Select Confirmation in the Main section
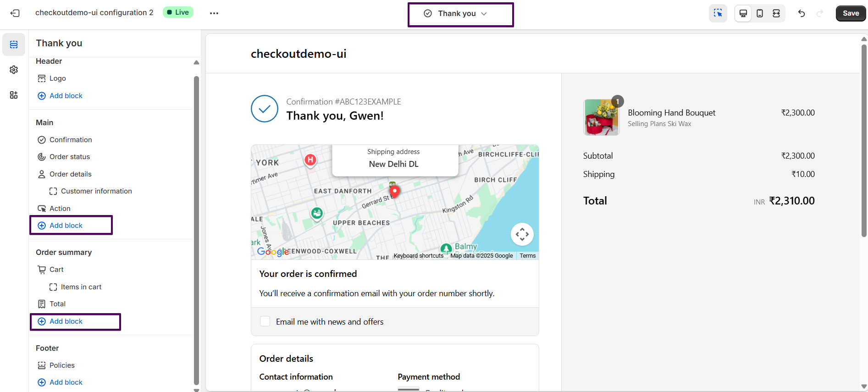868x392 pixels. [x=71, y=140]
